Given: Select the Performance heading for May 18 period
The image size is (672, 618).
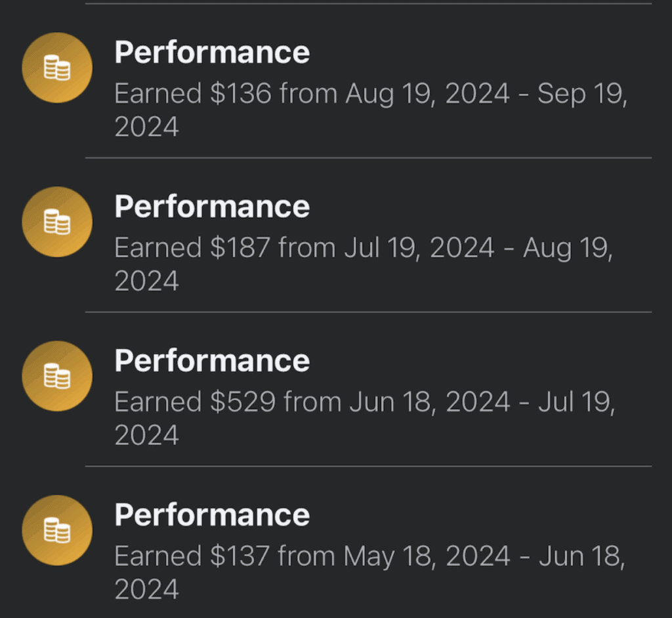Looking at the screenshot, I should (211, 514).
